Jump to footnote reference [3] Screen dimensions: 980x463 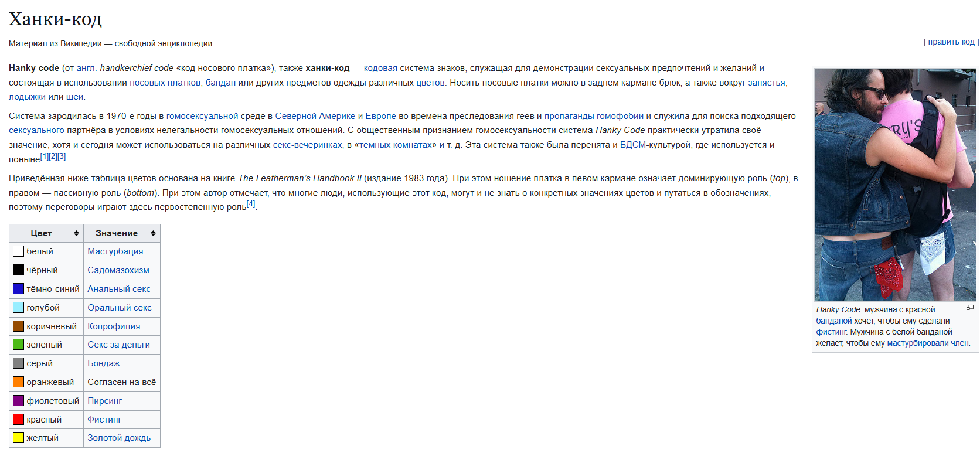click(x=62, y=156)
